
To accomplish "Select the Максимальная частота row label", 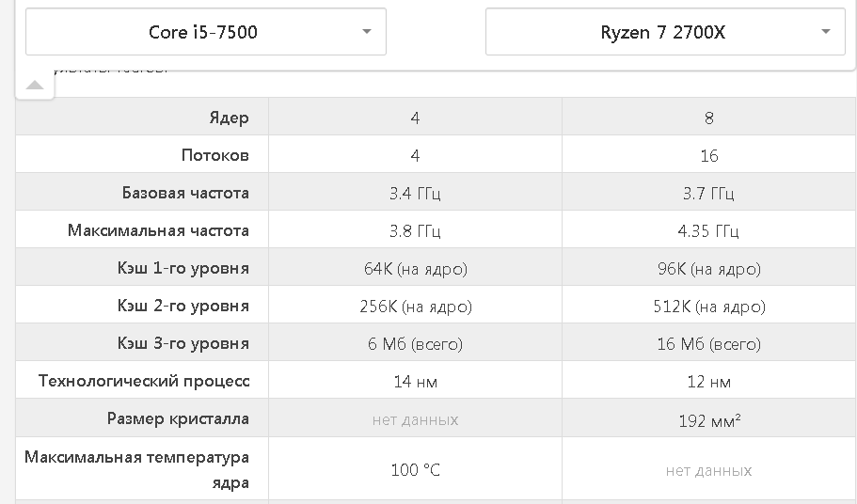I will click(158, 230).
